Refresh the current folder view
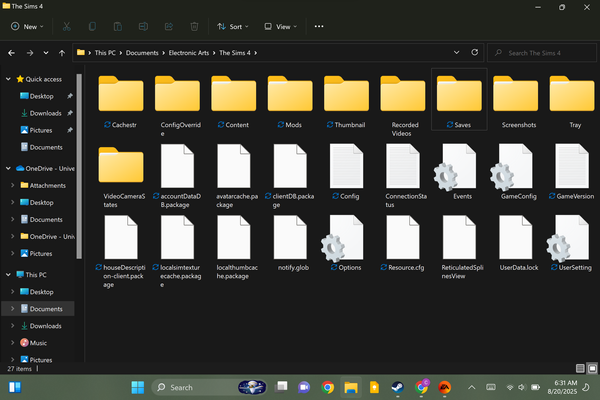Viewport: 600px width, 400px height. tap(474, 52)
